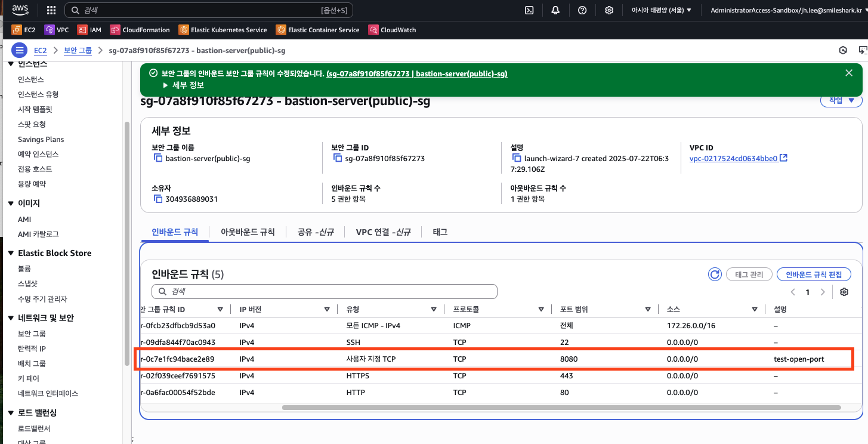
Task: Open the notifications bell
Action: click(555, 10)
